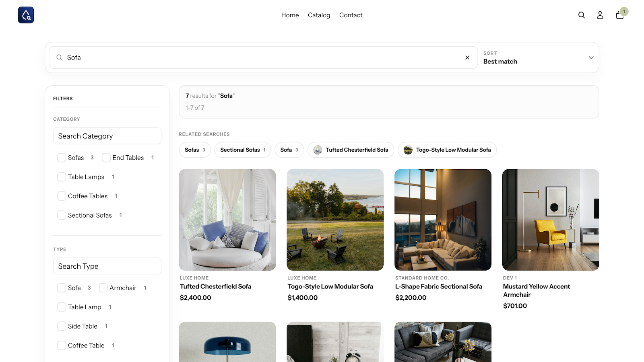The height and width of the screenshot is (362, 644).
Task: Open the Tufted Chesterfield Sofa product image
Action: tap(227, 220)
